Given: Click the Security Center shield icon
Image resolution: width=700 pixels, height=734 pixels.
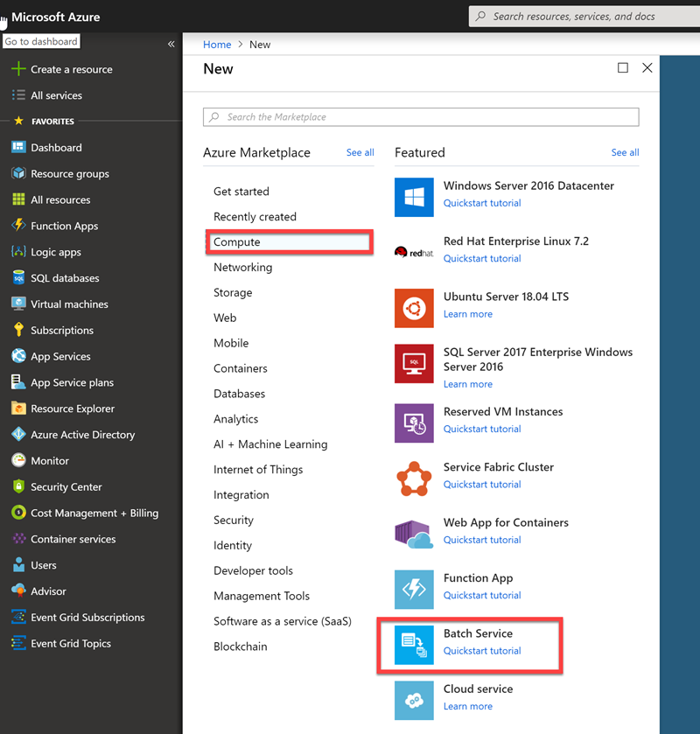Looking at the screenshot, I should tap(18, 486).
